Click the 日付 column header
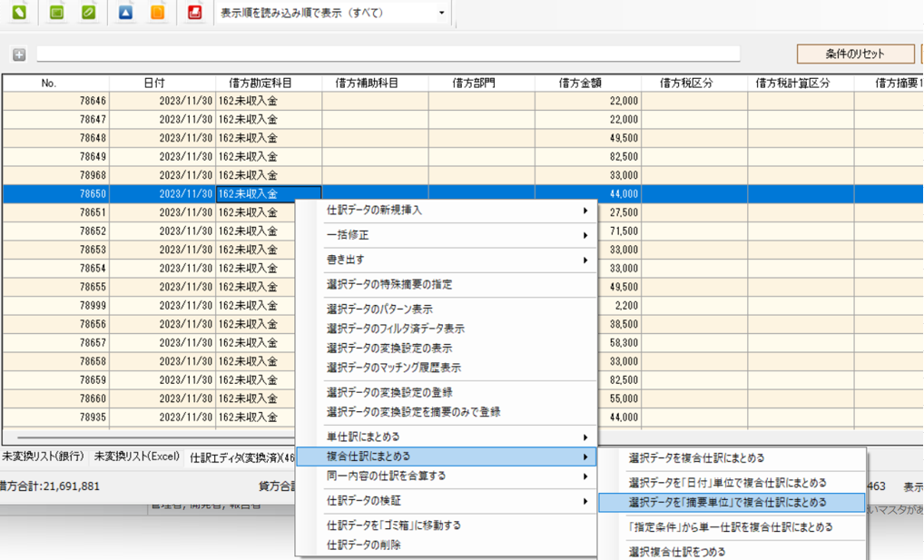924x560 pixels. click(x=162, y=84)
